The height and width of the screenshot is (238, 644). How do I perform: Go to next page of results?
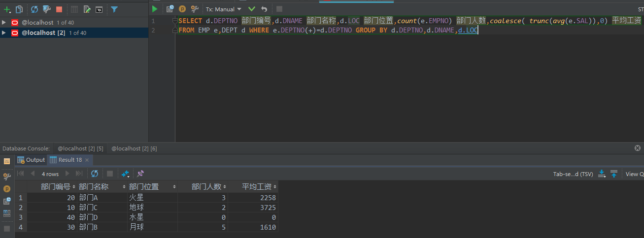[67, 174]
